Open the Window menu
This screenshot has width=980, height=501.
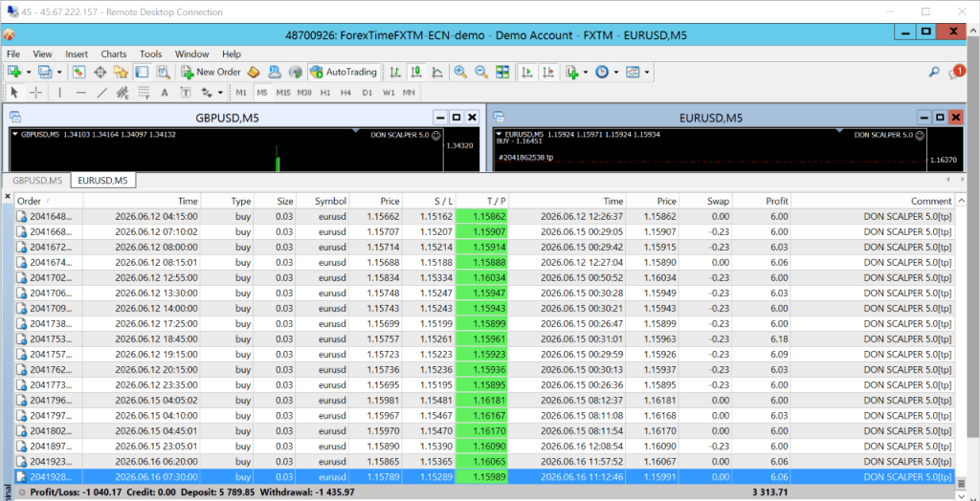191,54
